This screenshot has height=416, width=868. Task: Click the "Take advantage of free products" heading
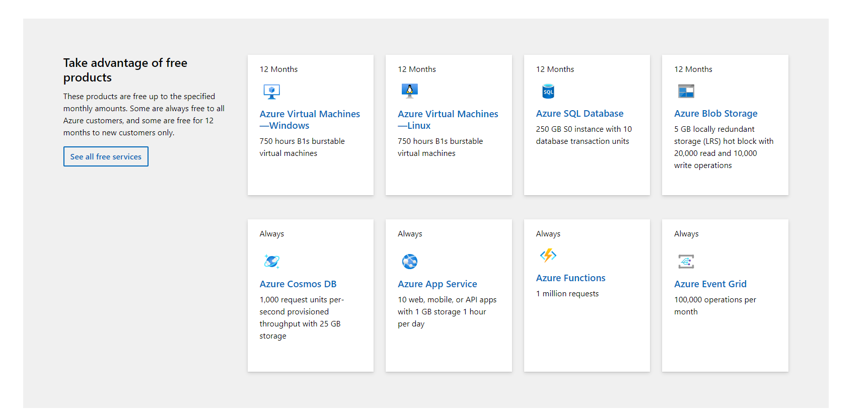click(125, 70)
